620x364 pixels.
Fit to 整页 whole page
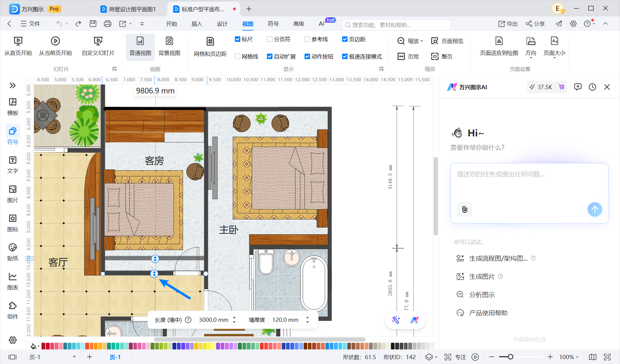click(442, 56)
